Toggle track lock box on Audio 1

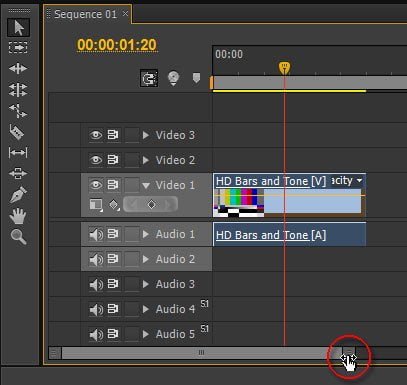click(132, 235)
